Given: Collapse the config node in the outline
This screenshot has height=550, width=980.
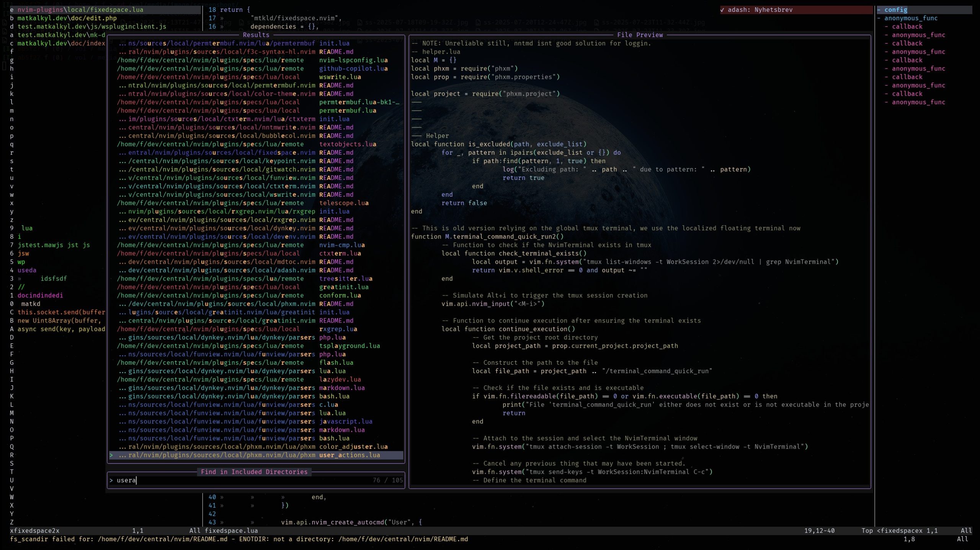Looking at the screenshot, I should [879, 10].
